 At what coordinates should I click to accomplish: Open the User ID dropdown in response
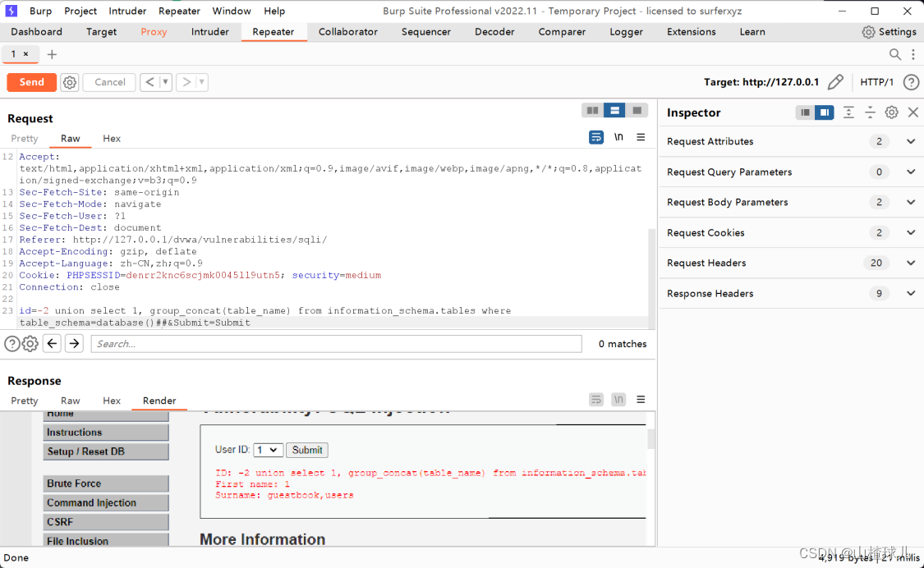point(268,450)
